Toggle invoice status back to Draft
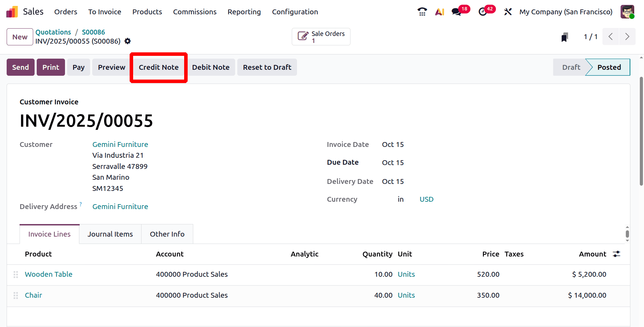The image size is (644, 327). (x=571, y=67)
